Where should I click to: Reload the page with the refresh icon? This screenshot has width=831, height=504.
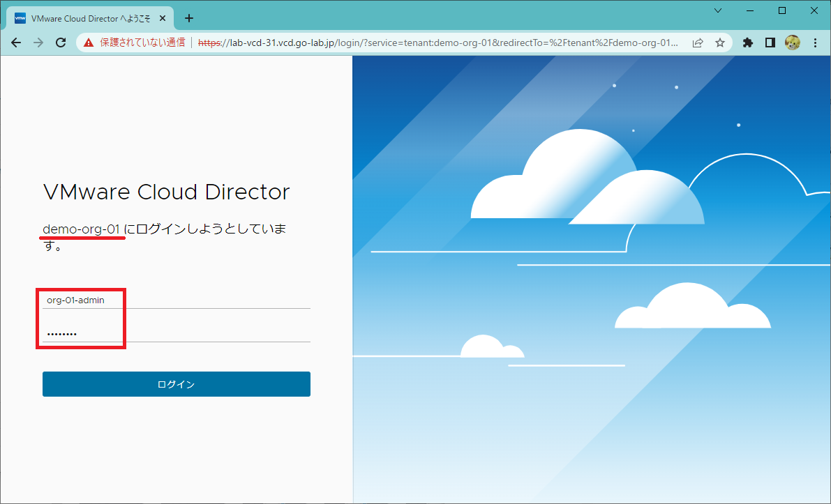(61, 43)
